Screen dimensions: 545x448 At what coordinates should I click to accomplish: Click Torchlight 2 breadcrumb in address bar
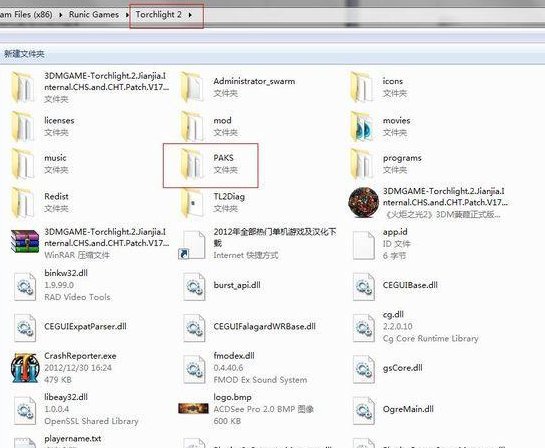(158, 15)
